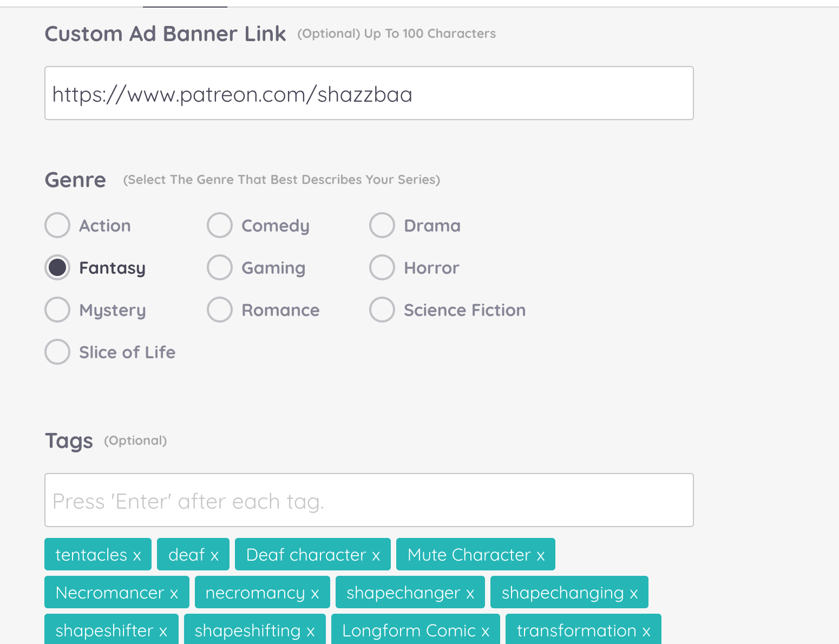Choose Comedy as the genre

(x=220, y=225)
